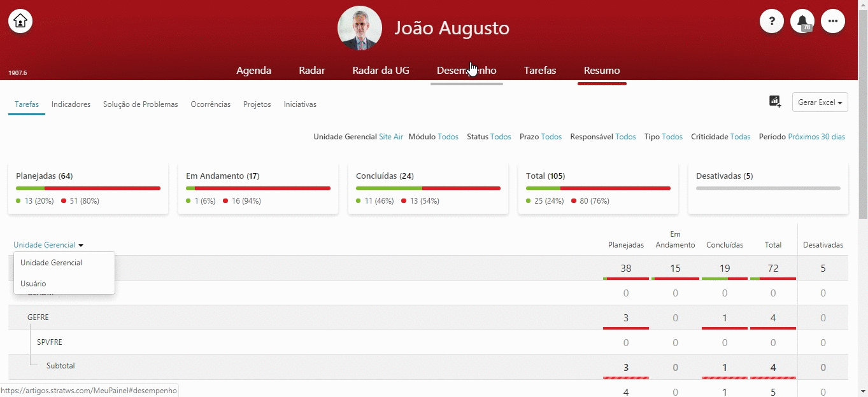Open the Radar da UG tab
Image resolution: width=868 pixels, height=397 pixels.
pos(381,71)
